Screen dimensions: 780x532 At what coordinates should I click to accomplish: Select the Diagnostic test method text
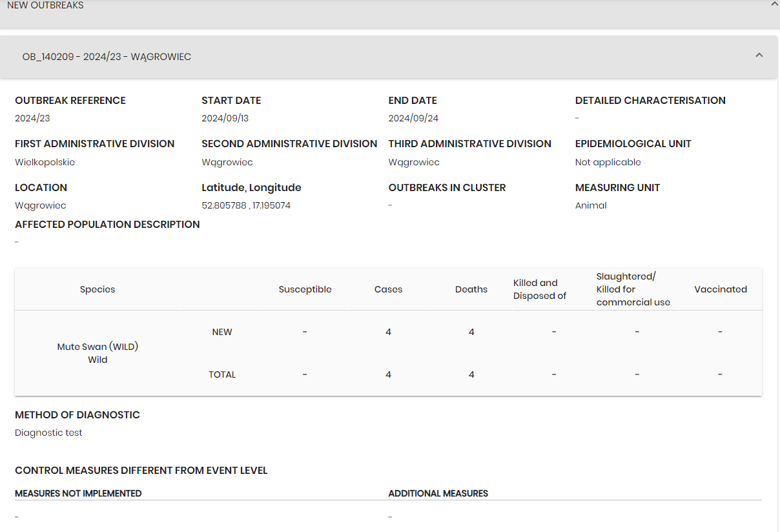[x=48, y=433]
